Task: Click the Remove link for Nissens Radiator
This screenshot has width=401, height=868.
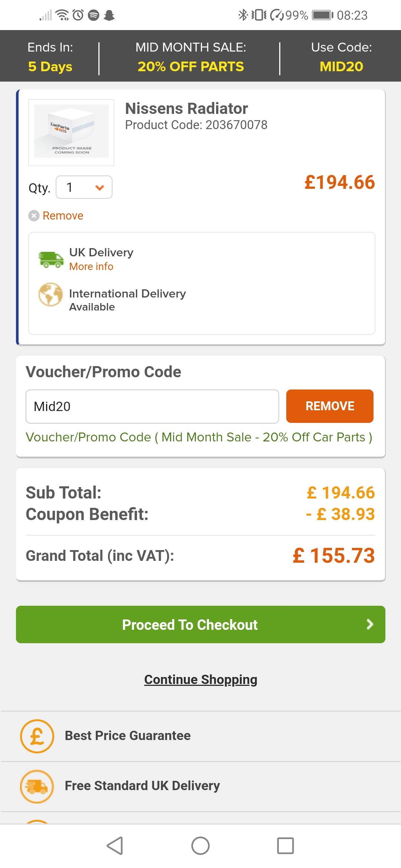Action: click(x=63, y=216)
